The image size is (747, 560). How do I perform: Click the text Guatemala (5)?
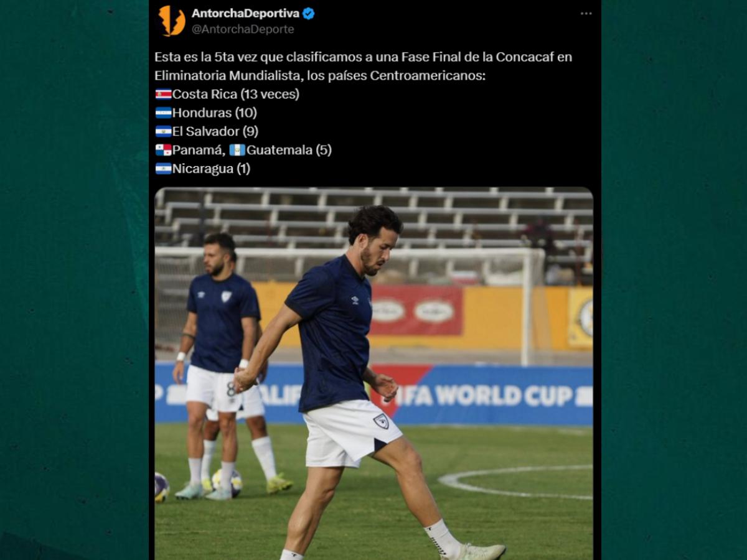[289, 150]
